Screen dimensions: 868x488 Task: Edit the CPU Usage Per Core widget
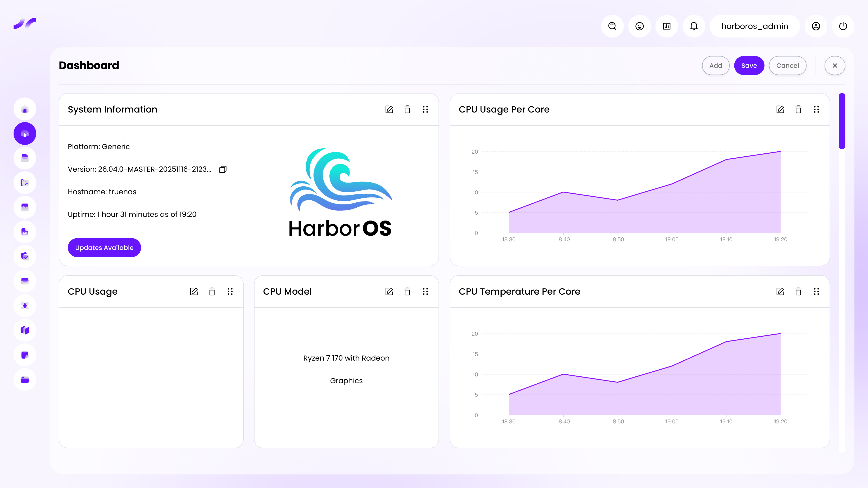(780, 109)
